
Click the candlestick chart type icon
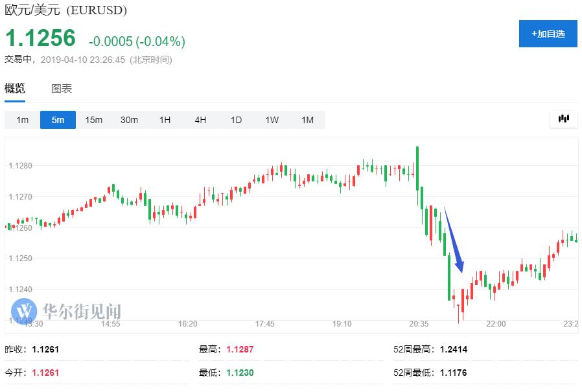click(x=563, y=119)
